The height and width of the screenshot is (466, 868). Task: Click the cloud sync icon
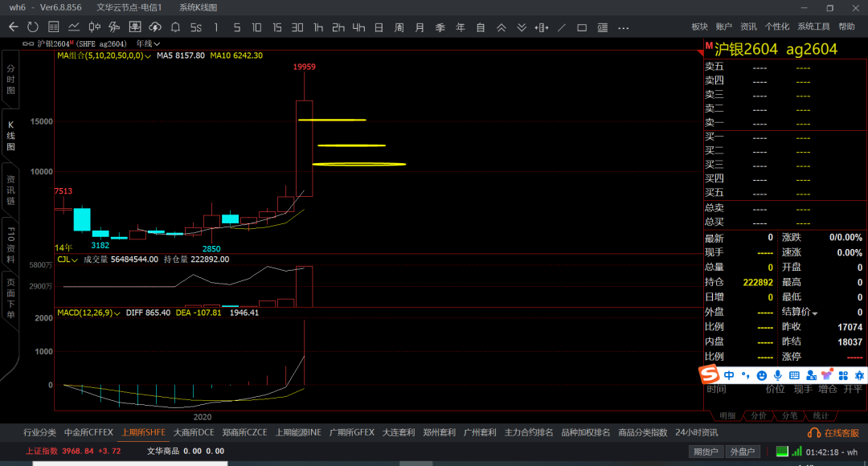[x=155, y=27]
